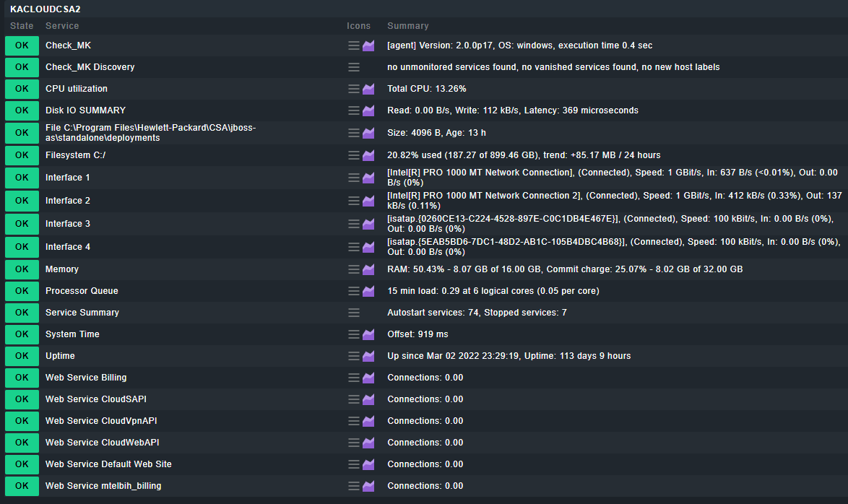Open the System Time service link

72,334
